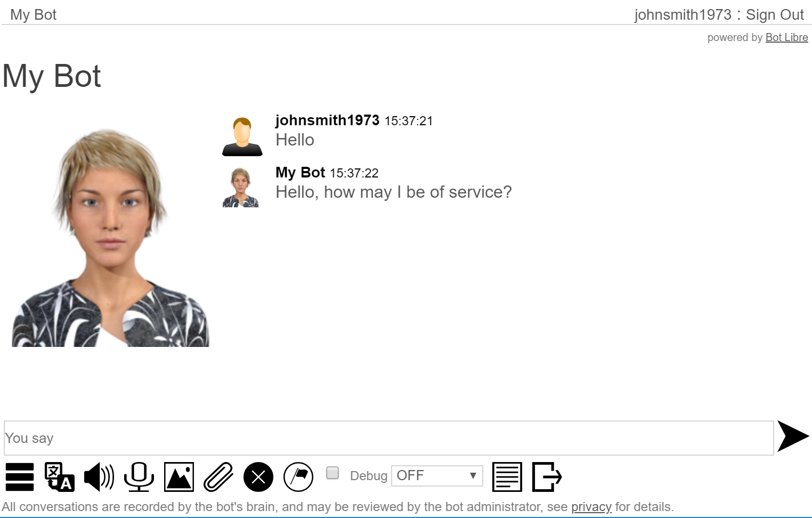Click the user's 'Hello' message text
The image size is (812, 518).
tap(295, 140)
